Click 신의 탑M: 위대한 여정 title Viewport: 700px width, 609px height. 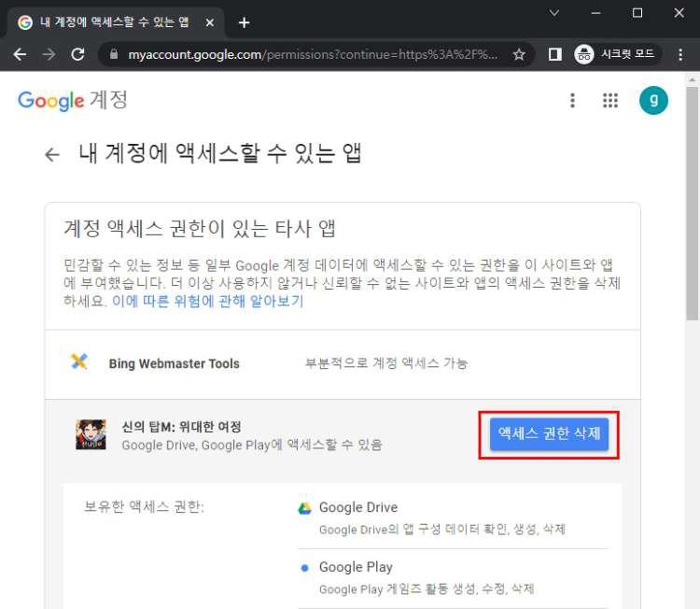click(x=181, y=427)
